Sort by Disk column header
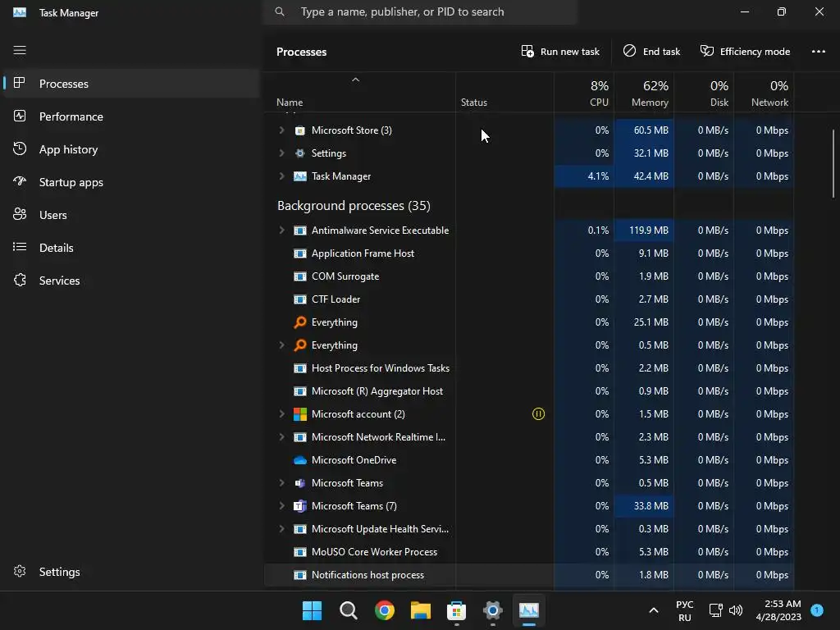The image size is (840, 630). pos(704,92)
